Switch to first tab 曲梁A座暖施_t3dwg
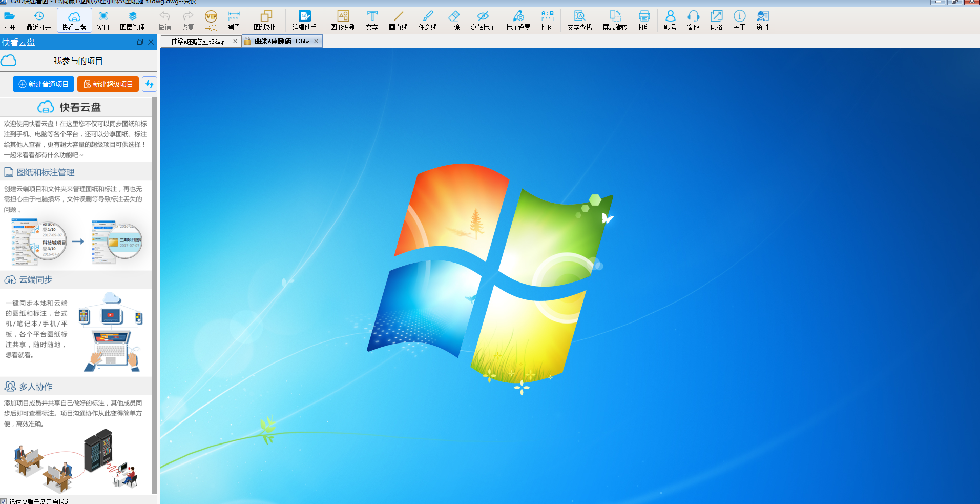 (x=198, y=42)
